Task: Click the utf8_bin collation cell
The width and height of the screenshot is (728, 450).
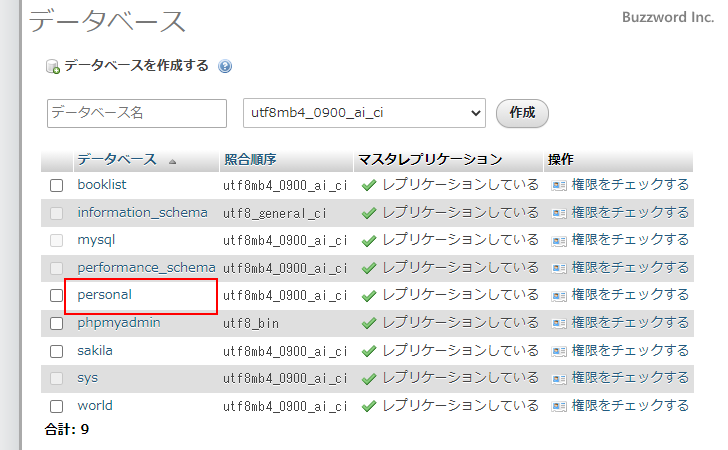Action: (x=251, y=324)
